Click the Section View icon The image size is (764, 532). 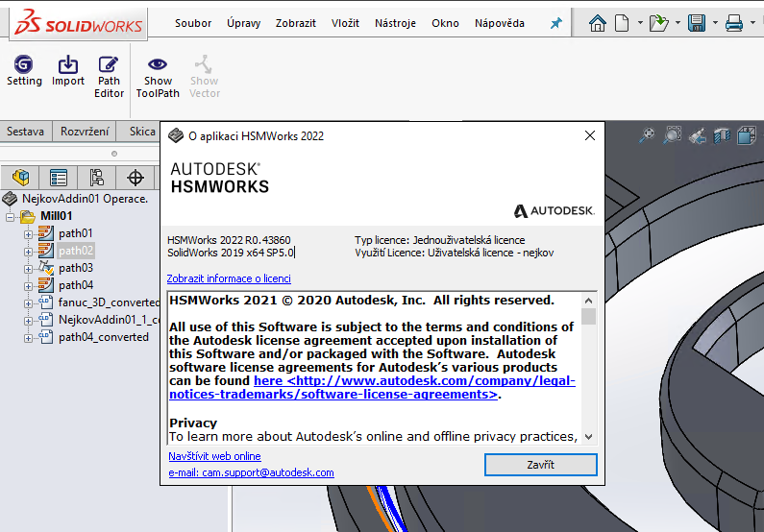click(x=722, y=135)
